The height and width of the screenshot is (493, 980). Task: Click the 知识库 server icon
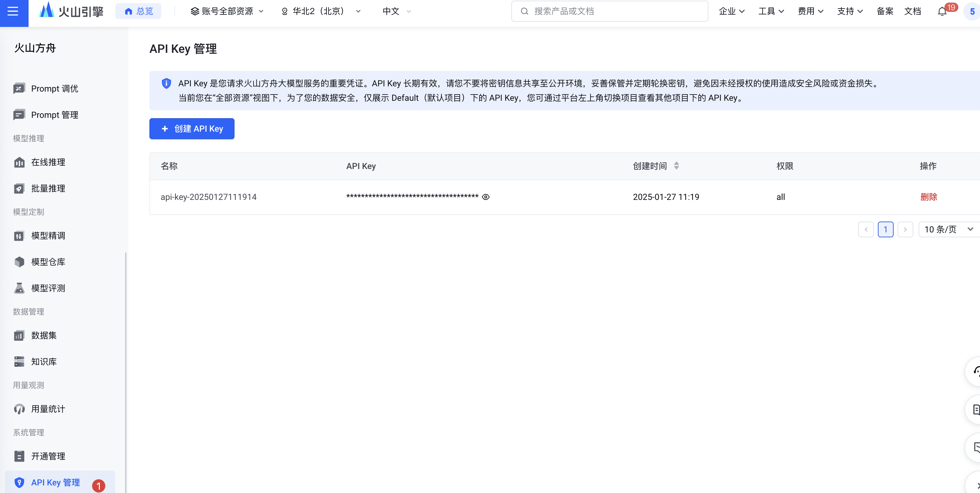tap(19, 361)
